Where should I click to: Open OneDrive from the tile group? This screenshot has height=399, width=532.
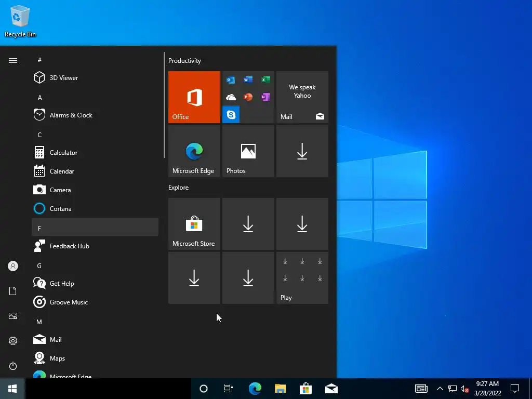click(231, 97)
